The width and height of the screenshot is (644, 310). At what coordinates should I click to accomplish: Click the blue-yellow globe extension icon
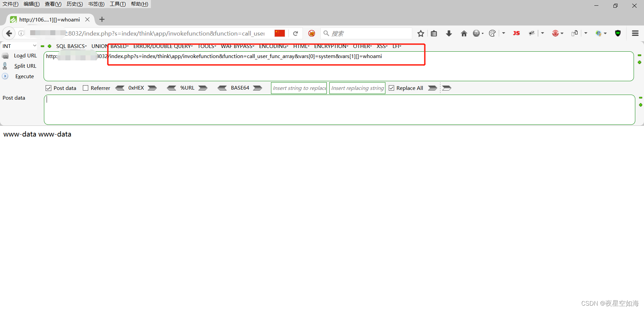pos(598,33)
